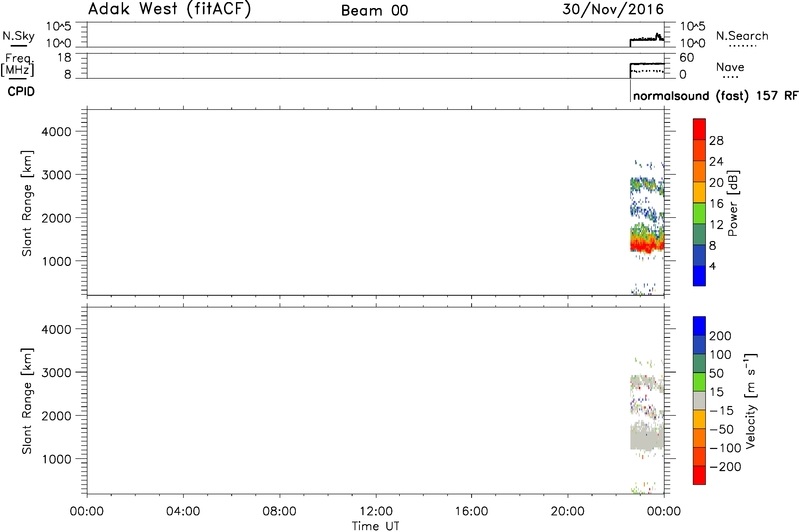The image size is (799, 532).
Task: Click the "16:00" time axis label
Action: (x=471, y=511)
